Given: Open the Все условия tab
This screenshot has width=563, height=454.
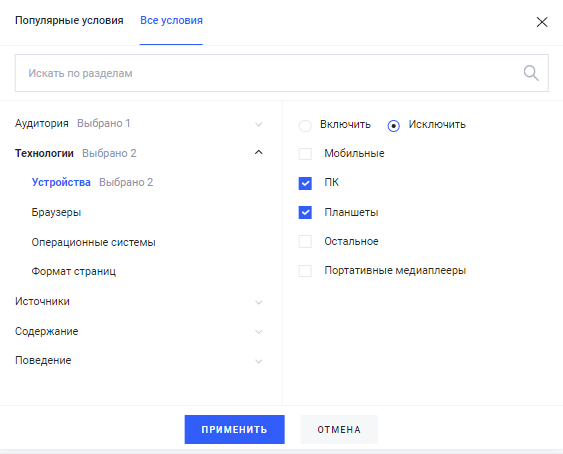Looking at the screenshot, I should point(171,20).
